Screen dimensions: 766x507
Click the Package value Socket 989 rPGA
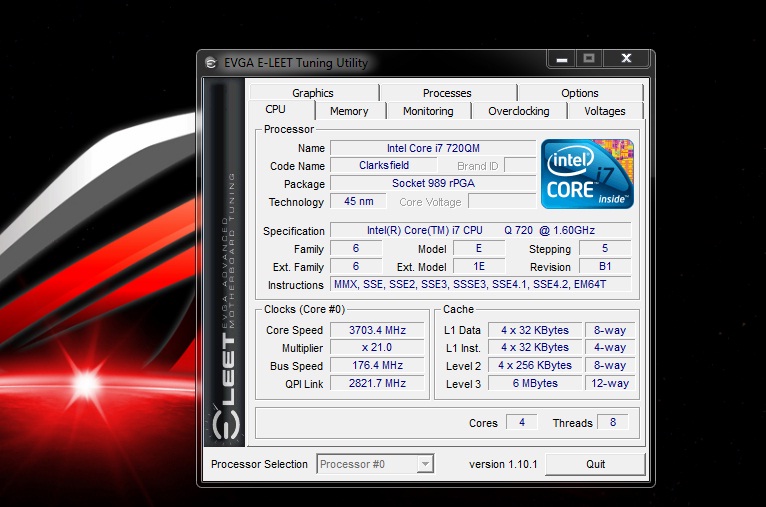click(433, 183)
